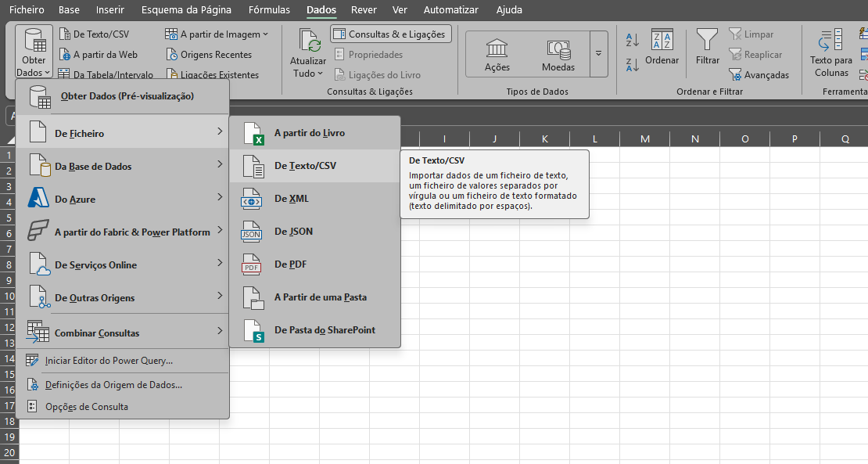Switch to the Base tab
Image resolution: width=868 pixels, height=464 pixels.
tap(69, 9)
